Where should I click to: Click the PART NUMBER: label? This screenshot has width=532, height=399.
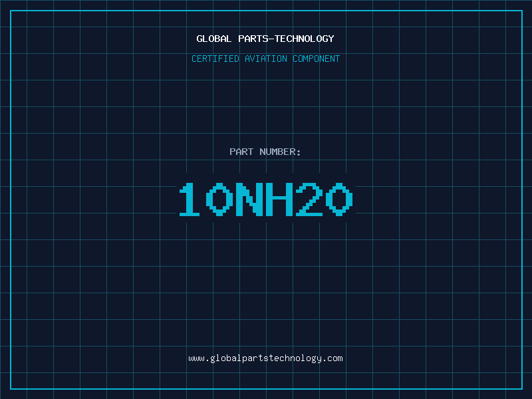pos(265,152)
